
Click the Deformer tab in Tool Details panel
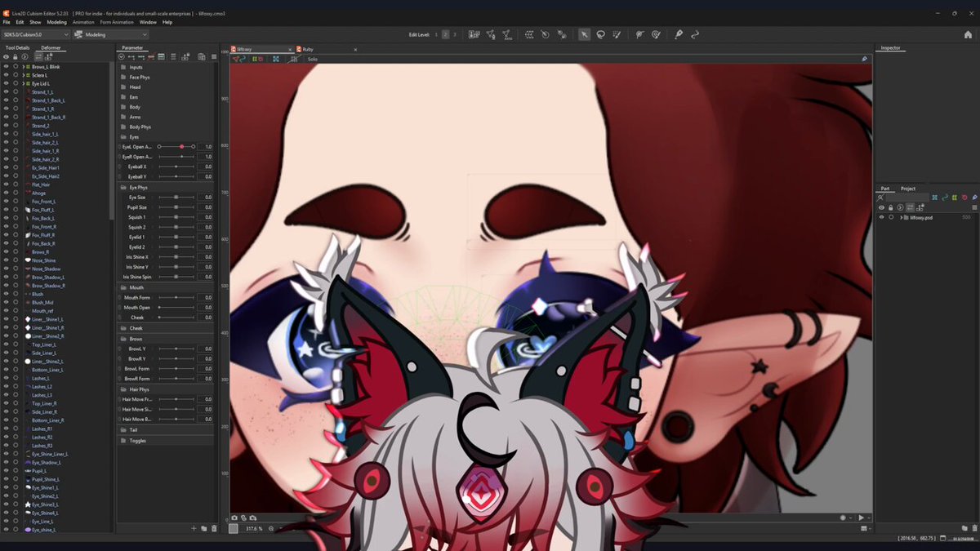[x=51, y=47]
